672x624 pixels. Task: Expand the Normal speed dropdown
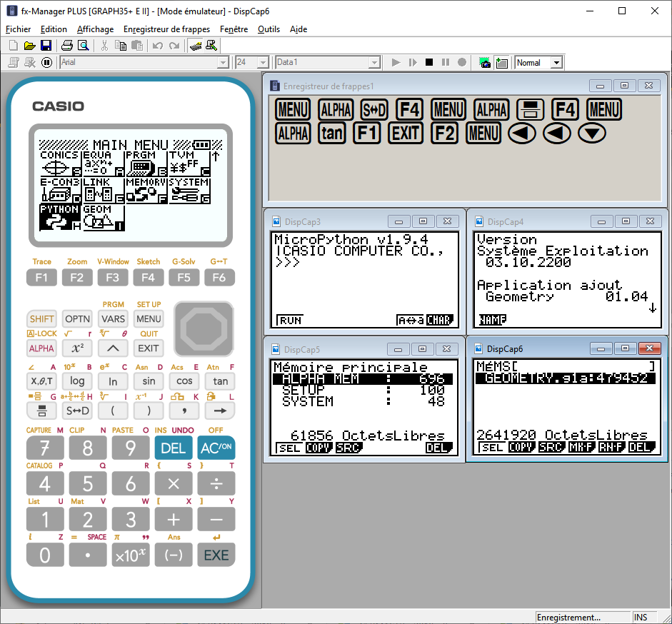tap(557, 63)
